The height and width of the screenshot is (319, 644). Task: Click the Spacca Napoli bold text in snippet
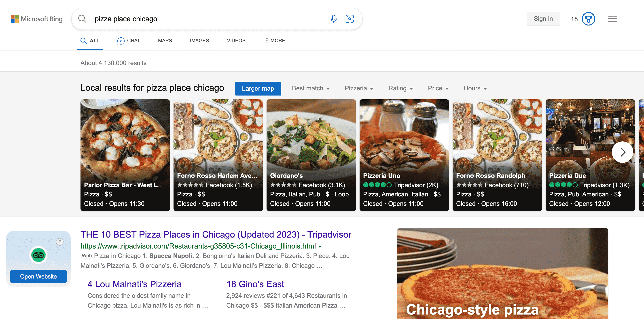(172, 256)
